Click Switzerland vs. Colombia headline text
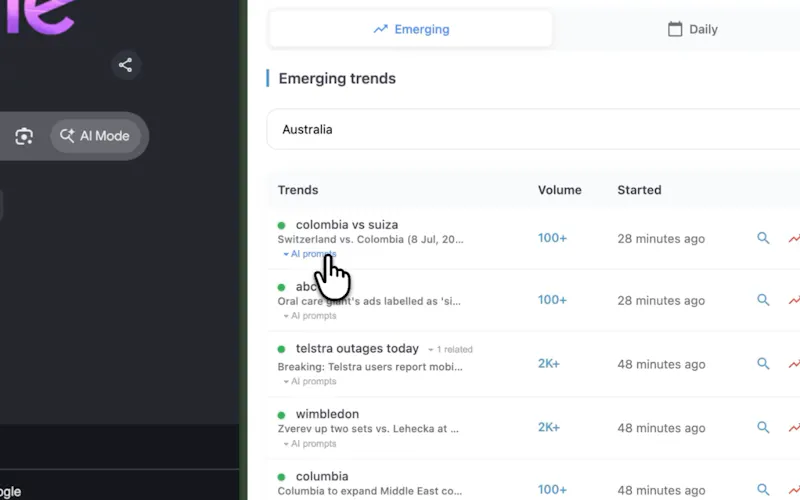The width and height of the screenshot is (800, 500). point(370,239)
